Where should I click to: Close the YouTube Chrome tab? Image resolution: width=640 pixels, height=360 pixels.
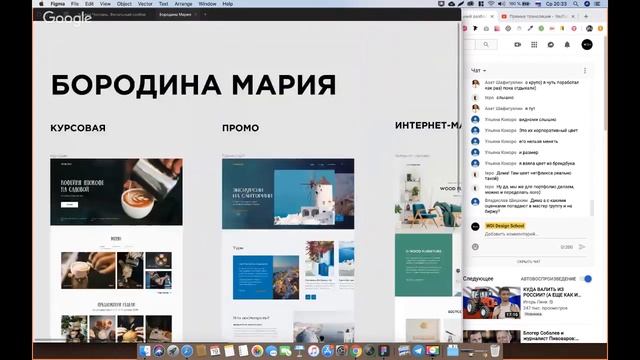(573, 16)
